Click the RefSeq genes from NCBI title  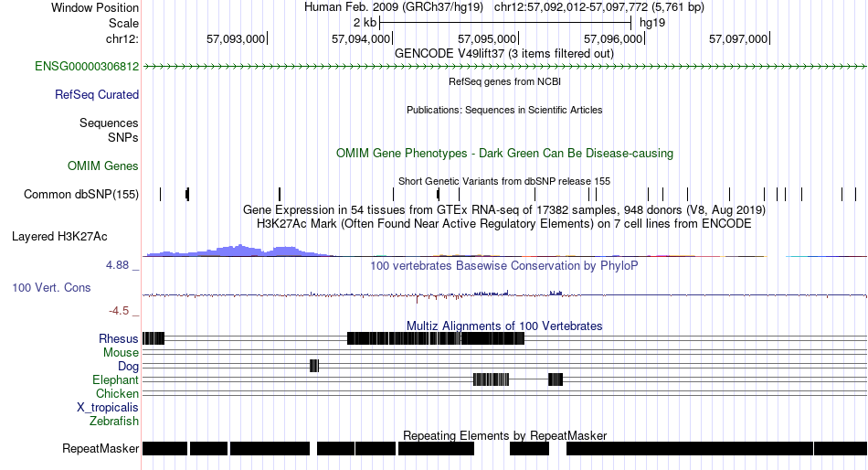pos(505,81)
